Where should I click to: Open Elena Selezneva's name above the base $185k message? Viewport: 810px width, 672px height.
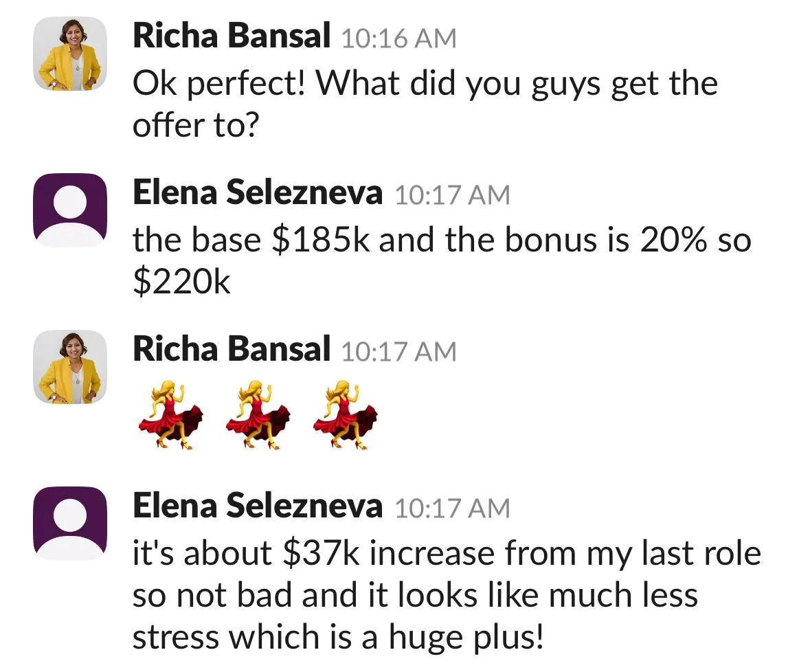[258, 192]
